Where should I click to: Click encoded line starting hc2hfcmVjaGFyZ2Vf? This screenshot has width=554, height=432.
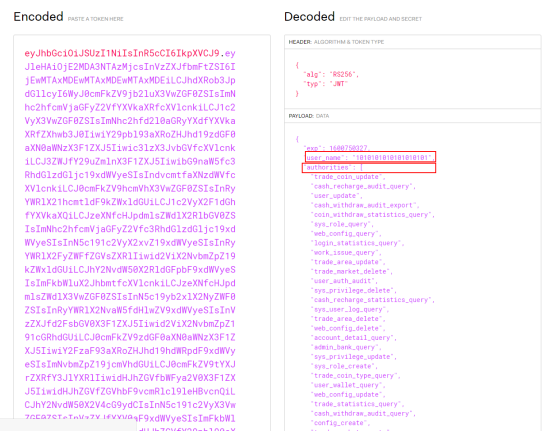pos(130,107)
